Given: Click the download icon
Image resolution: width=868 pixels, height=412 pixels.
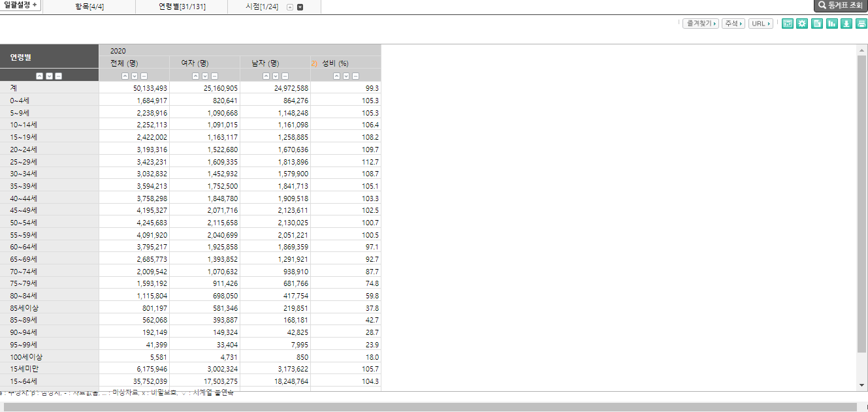Looking at the screenshot, I should click(x=846, y=24).
